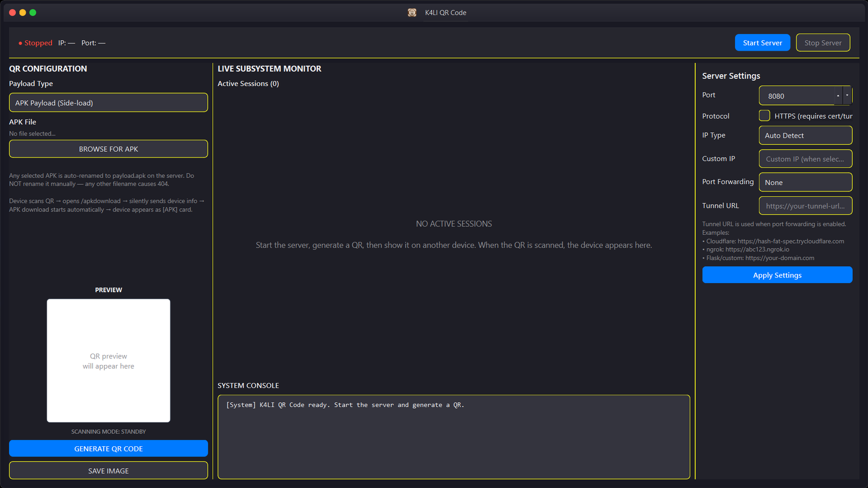Screen dimensions: 868x488
Task: Click the SYSTEM CONSOLE heading
Action: tap(248, 386)
